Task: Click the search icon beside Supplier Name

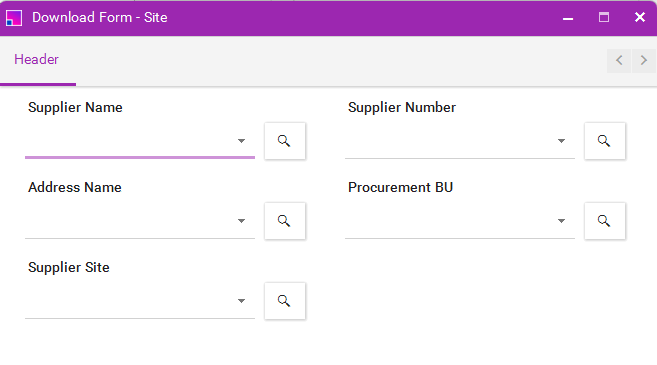Action: coord(285,141)
